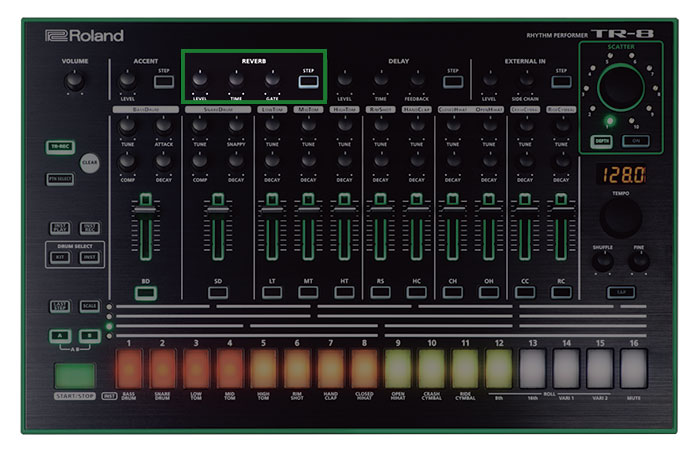Toggle the Scatter DEPTH button
Viewport: 700px width, 452px height.
(602, 141)
